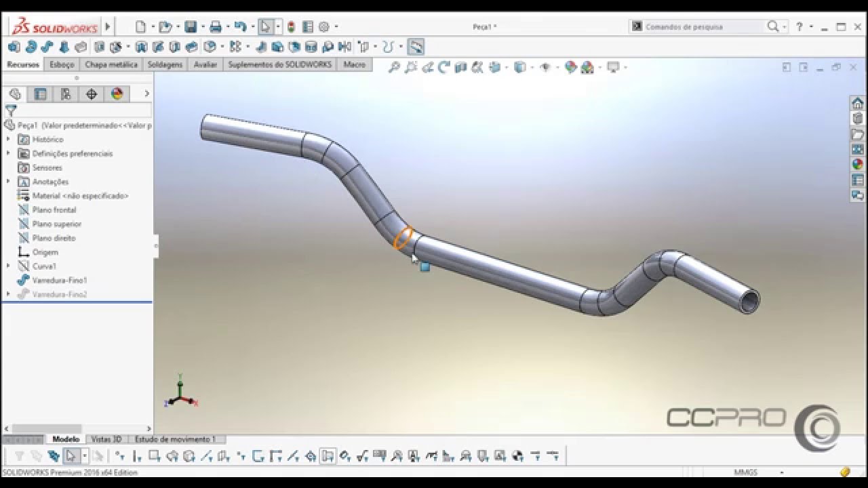Expand the Histórico tree node
Image resolution: width=868 pixels, height=488 pixels.
point(8,139)
